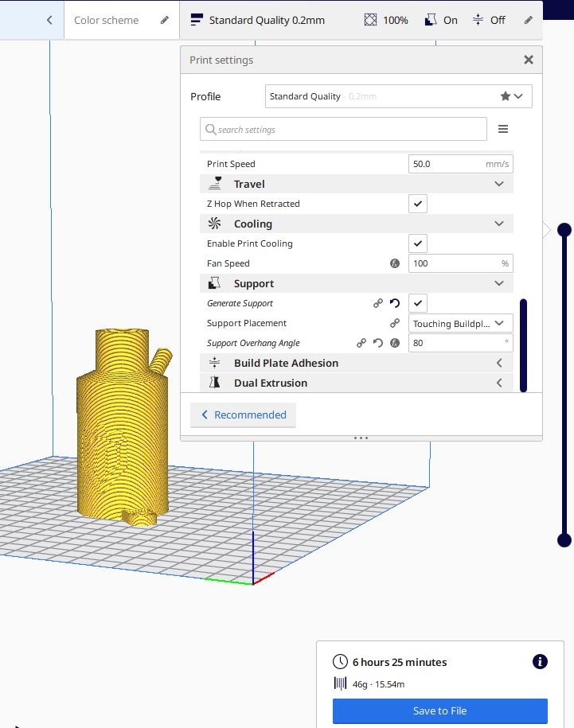Click Fan Speed function info icon
574x728 pixels.
pyautogui.click(x=395, y=263)
